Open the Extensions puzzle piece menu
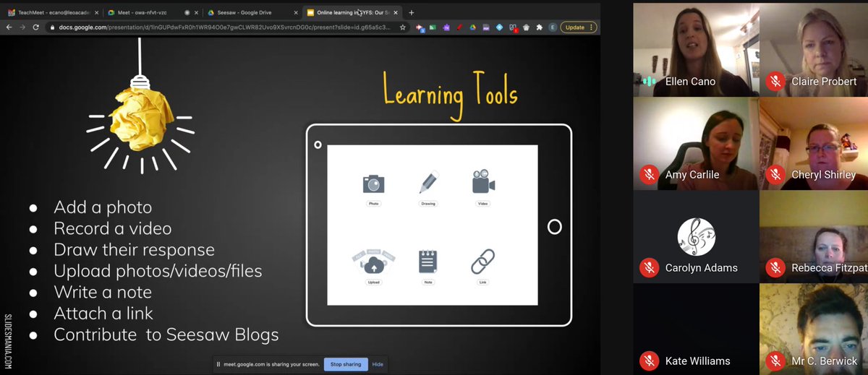Viewport: 868px width, 375px height. coord(539,27)
